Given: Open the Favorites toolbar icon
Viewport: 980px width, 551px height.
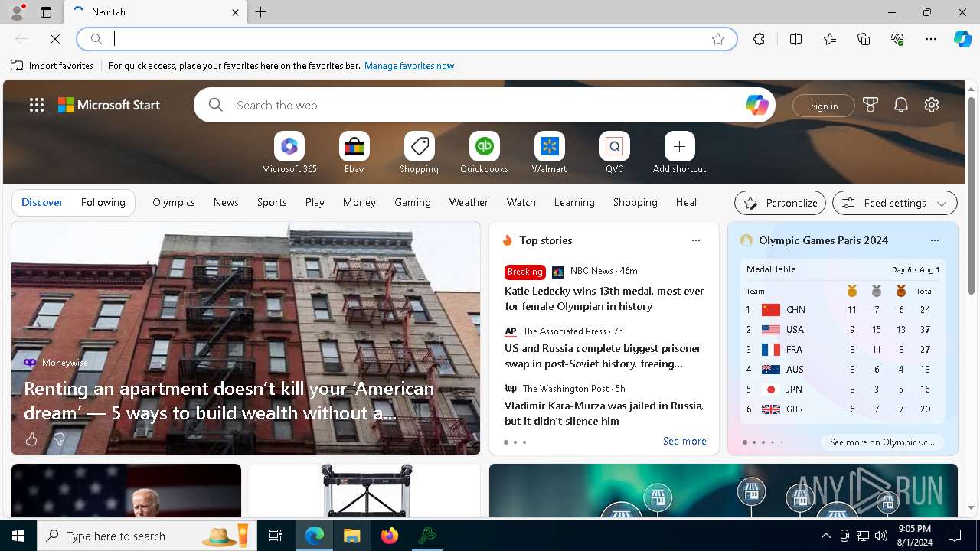Looking at the screenshot, I should click(x=830, y=39).
